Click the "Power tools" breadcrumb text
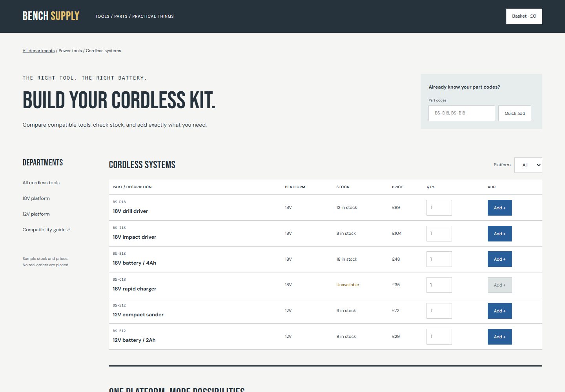 70,51
